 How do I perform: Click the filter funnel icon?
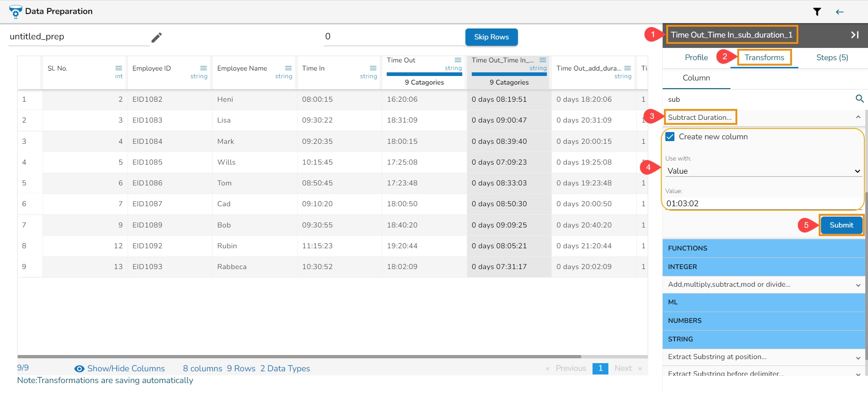tap(817, 12)
